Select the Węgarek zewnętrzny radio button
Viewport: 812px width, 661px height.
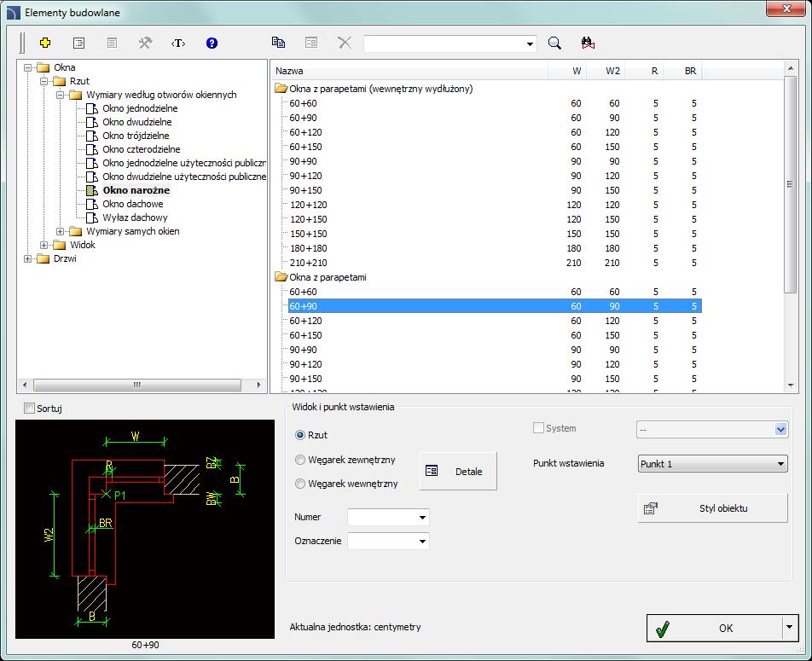[x=300, y=460]
